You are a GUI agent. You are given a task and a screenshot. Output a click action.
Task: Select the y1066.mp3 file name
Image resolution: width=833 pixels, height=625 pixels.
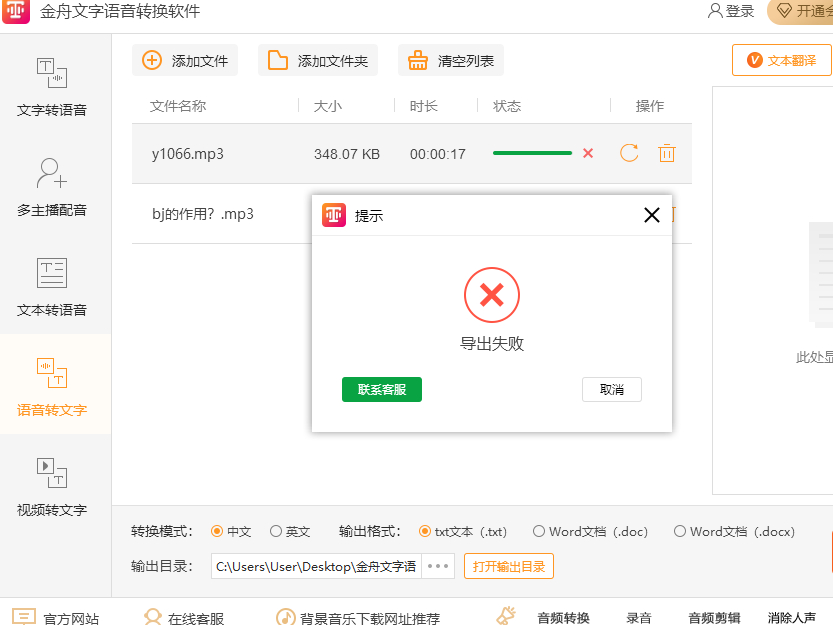click(188, 154)
